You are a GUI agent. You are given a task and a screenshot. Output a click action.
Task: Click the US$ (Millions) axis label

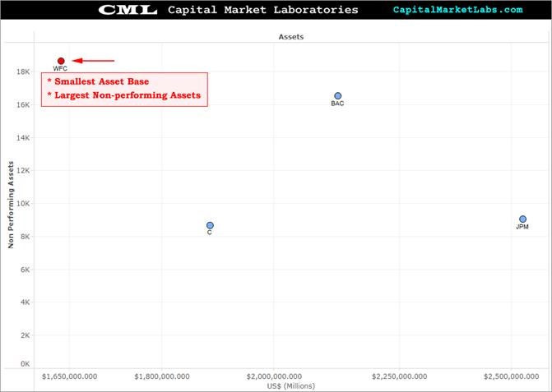(x=290, y=385)
